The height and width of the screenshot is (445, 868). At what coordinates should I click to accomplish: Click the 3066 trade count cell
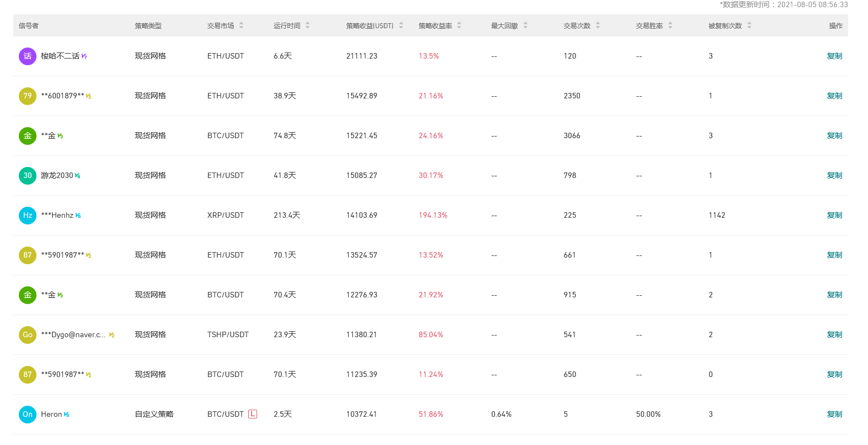(x=572, y=135)
